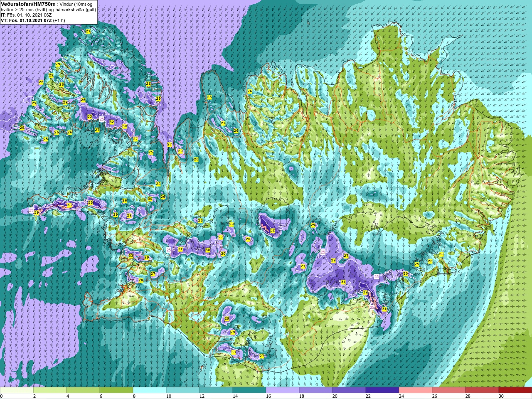Pick the violet 20–22 m/s scale swatch

point(349,390)
